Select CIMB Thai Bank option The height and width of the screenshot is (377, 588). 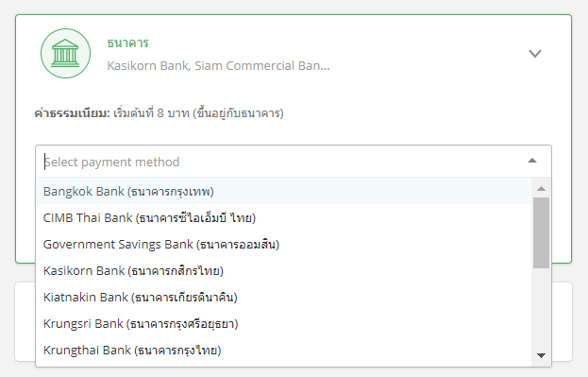(x=284, y=217)
